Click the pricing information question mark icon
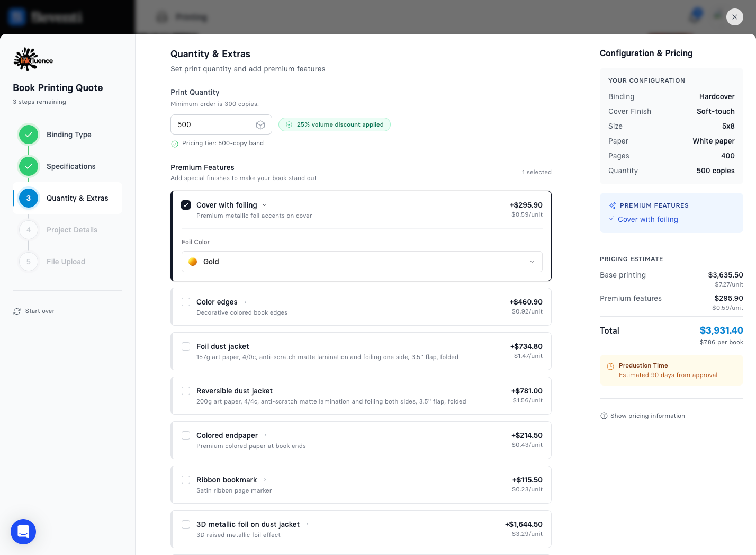756x555 pixels. tap(604, 416)
